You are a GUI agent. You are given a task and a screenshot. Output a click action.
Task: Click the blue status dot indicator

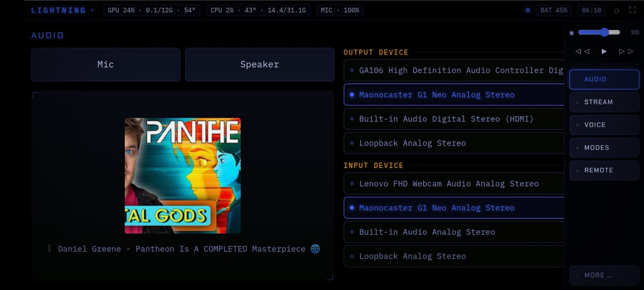pos(527,10)
